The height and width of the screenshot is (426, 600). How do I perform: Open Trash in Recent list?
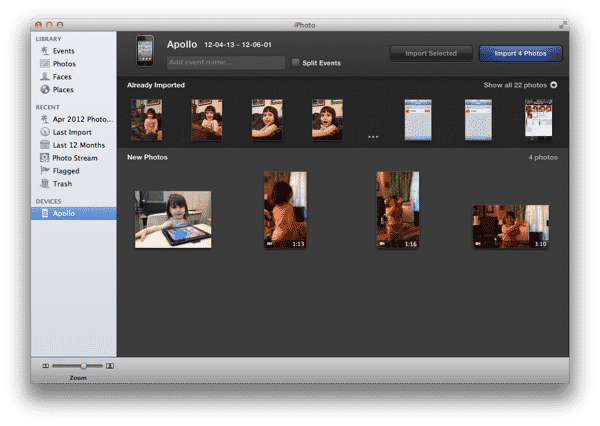(62, 184)
